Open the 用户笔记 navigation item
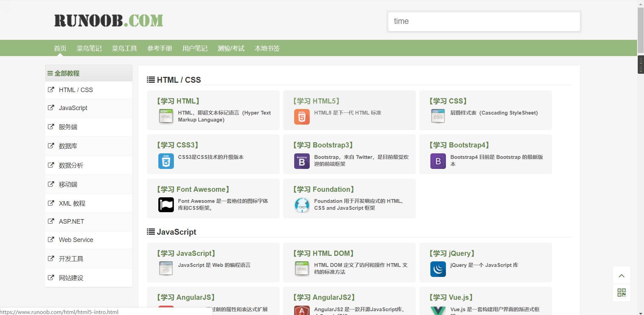The width and height of the screenshot is (644, 315). pyautogui.click(x=195, y=48)
